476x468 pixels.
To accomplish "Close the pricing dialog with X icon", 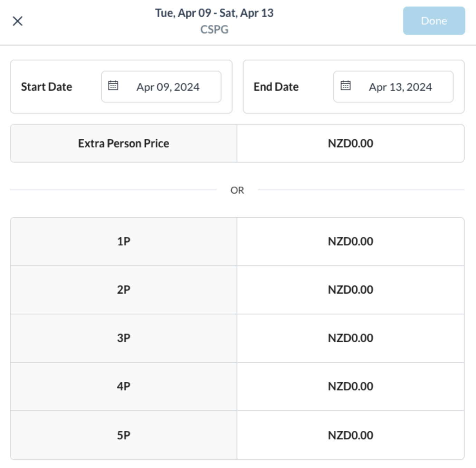I will pos(18,21).
